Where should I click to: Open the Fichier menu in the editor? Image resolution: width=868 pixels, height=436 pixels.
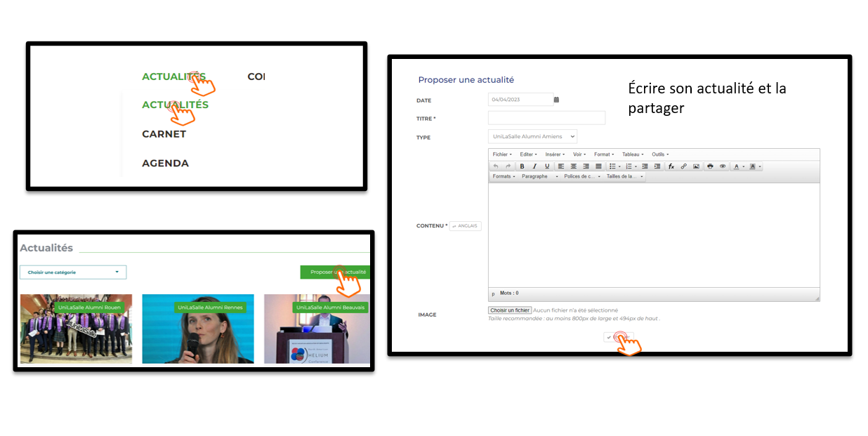click(502, 154)
